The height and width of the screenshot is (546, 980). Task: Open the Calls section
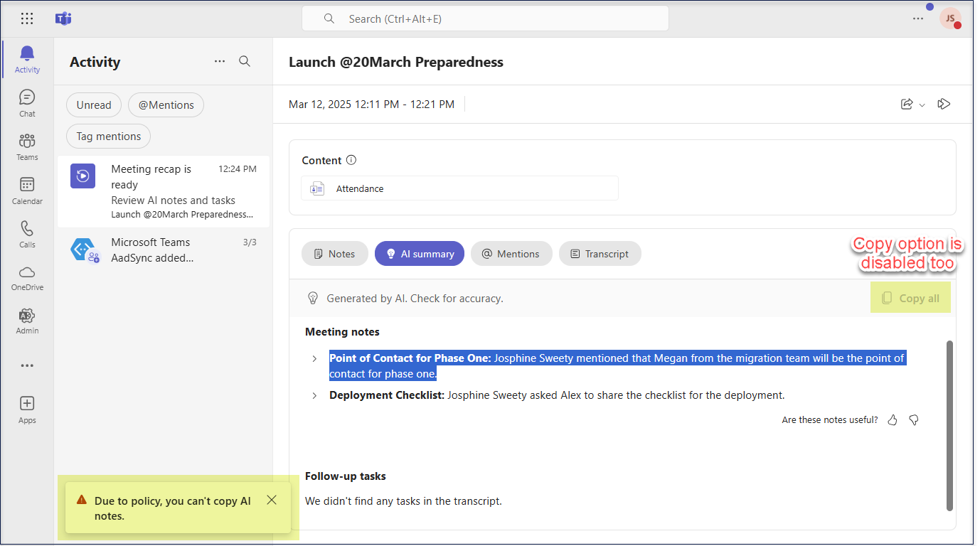point(27,233)
